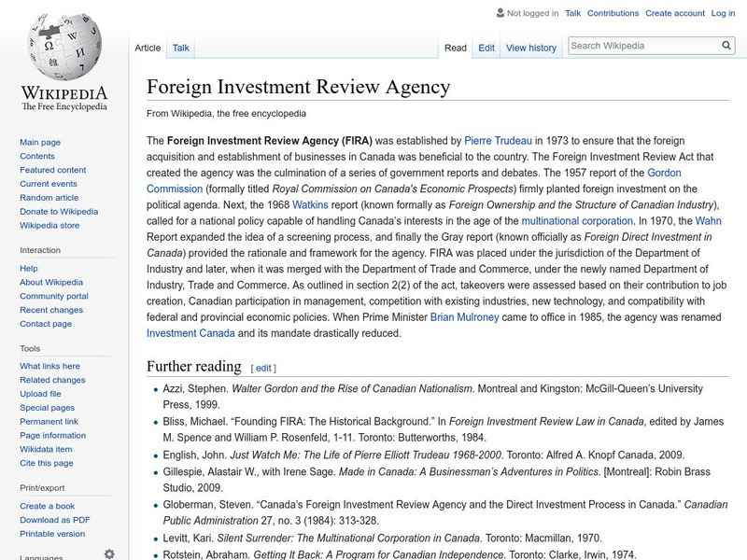Click What links here under Tools
The width and height of the screenshot is (747, 560).
point(51,367)
